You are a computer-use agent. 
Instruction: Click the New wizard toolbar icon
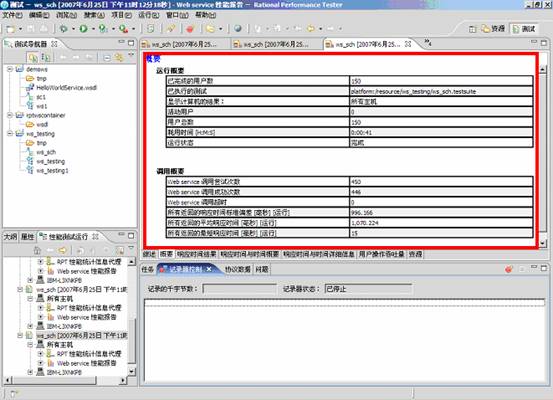pyautogui.click(x=11, y=29)
